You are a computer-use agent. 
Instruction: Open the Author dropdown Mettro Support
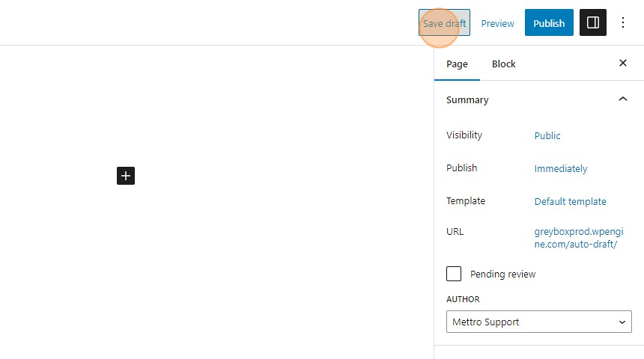tap(539, 322)
